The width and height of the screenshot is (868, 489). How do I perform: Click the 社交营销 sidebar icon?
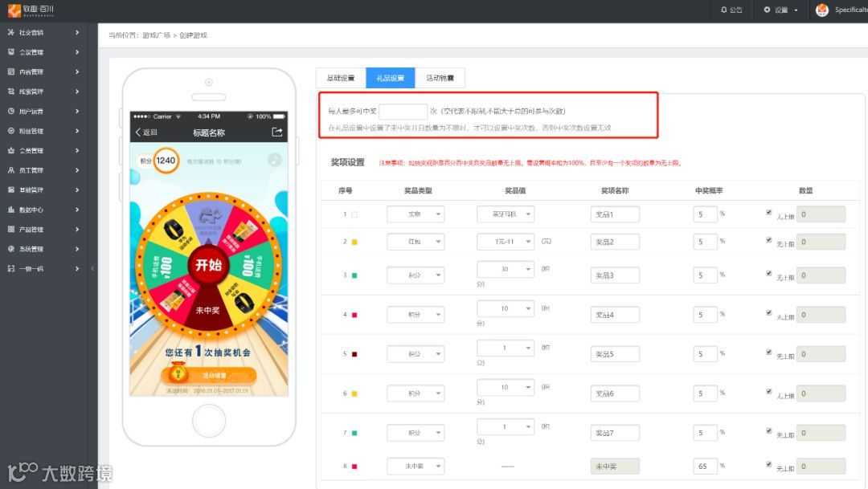pos(11,33)
